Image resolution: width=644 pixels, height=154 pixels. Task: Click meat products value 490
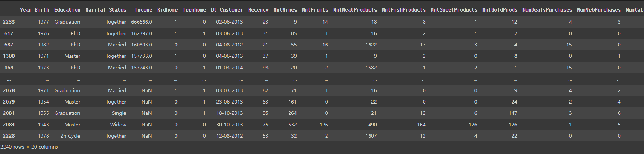point(373,125)
